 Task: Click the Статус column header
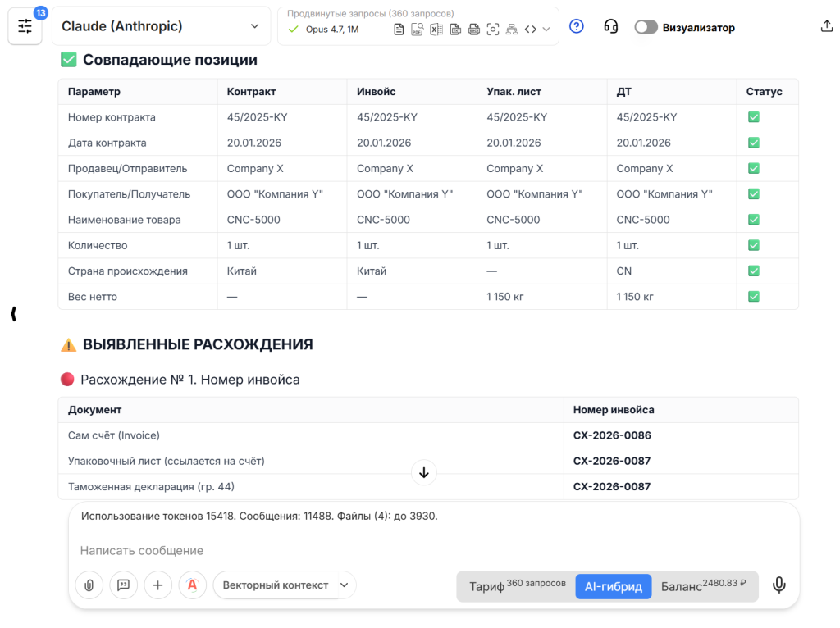(764, 92)
